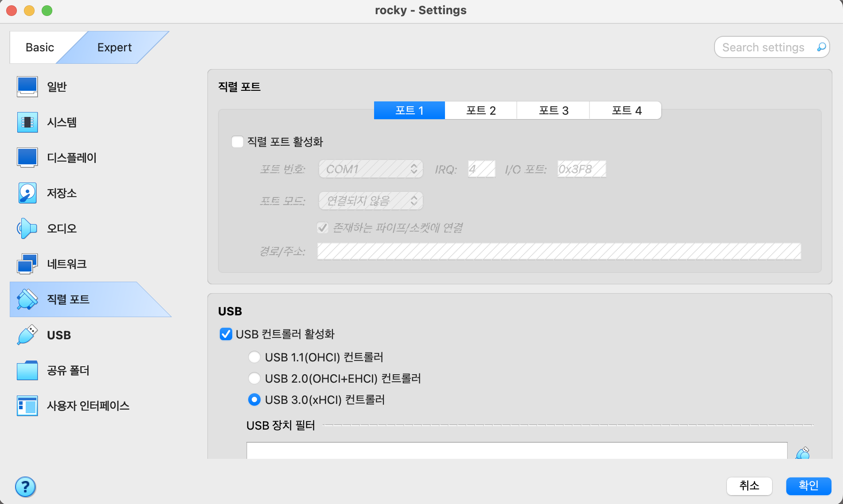Switch to the 포트 4 tab

point(626,110)
